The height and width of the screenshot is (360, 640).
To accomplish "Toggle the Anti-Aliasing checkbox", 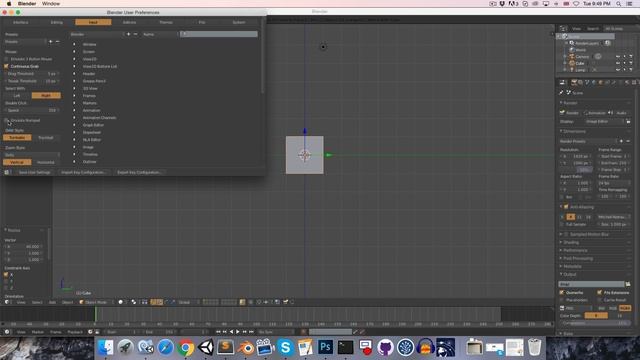I will 566,207.
